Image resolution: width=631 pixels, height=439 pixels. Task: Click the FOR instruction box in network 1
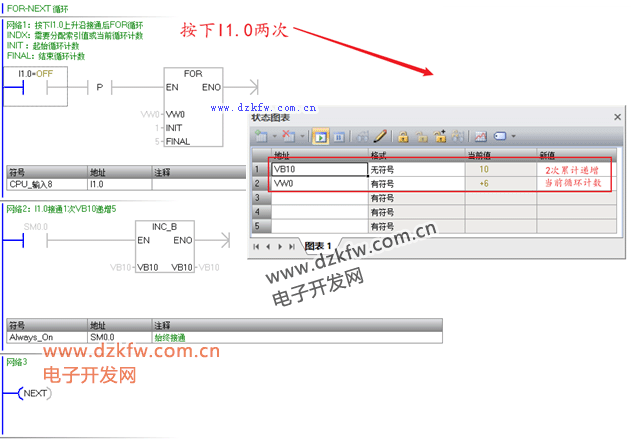click(192, 108)
